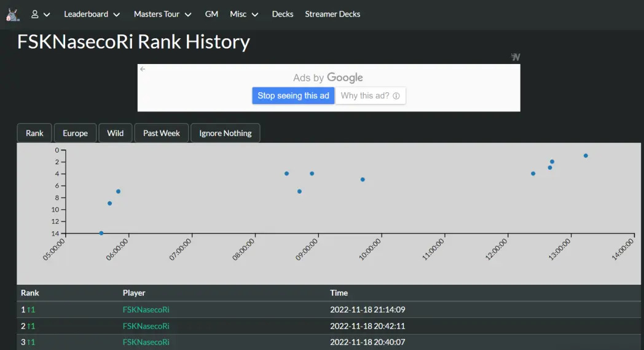This screenshot has width=644, height=350.
Task: Open the Decks page
Action: 283,14
